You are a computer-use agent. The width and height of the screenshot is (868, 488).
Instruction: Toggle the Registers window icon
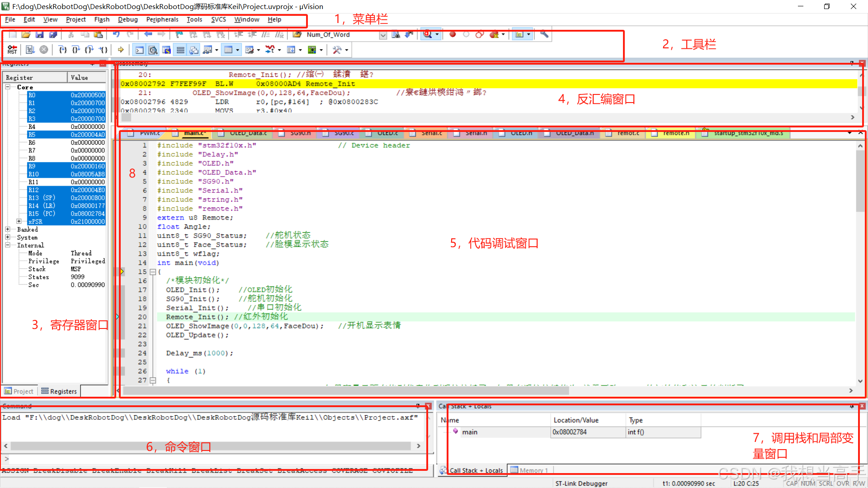(x=180, y=50)
